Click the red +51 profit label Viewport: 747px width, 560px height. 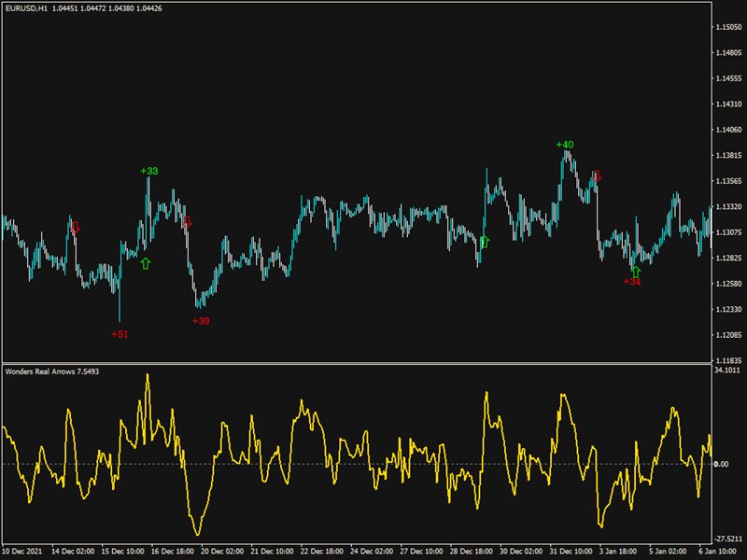tap(120, 334)
